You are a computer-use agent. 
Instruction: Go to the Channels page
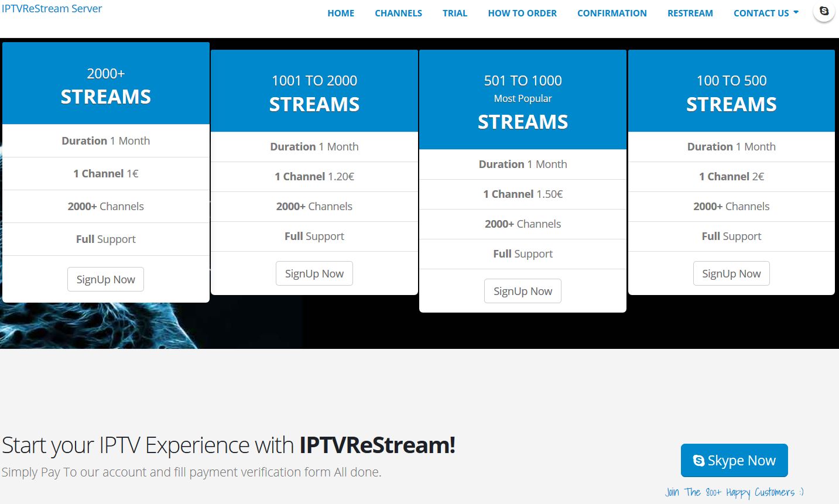(398, 13)
